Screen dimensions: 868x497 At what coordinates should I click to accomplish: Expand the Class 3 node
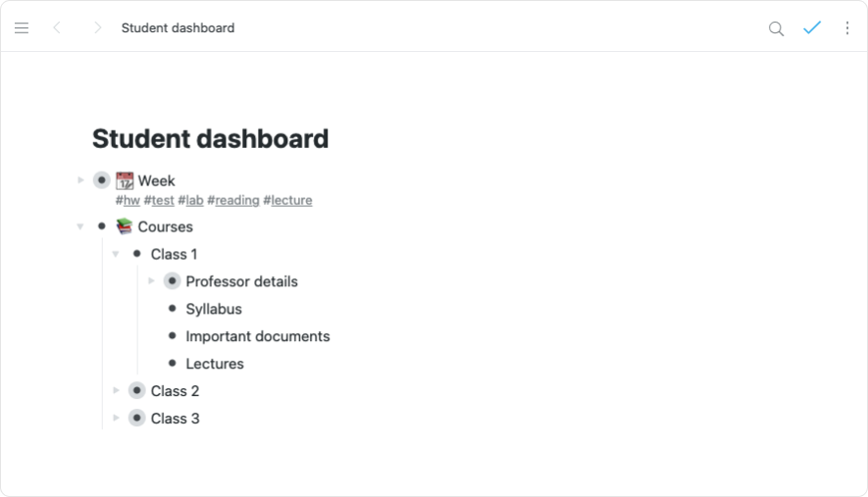coord(116,419)
